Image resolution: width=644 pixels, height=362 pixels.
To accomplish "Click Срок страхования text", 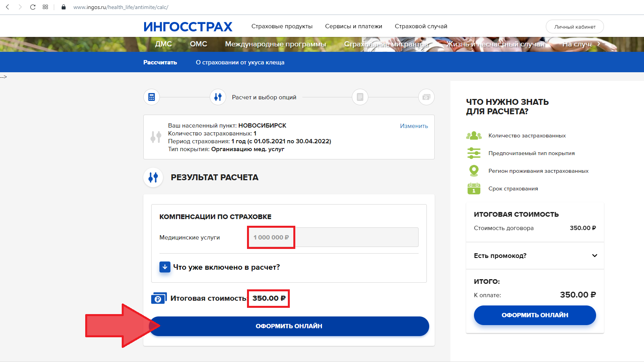I will [x=513, y=188].
